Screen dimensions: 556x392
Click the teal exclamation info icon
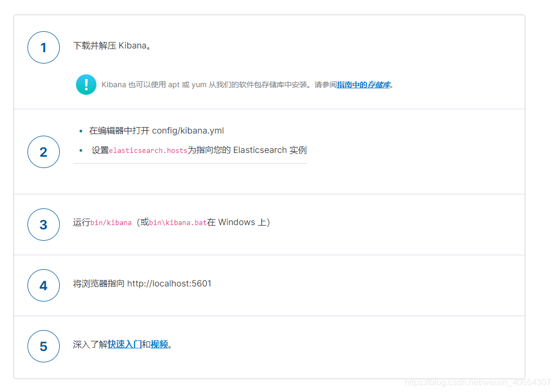tap(86, 85)
